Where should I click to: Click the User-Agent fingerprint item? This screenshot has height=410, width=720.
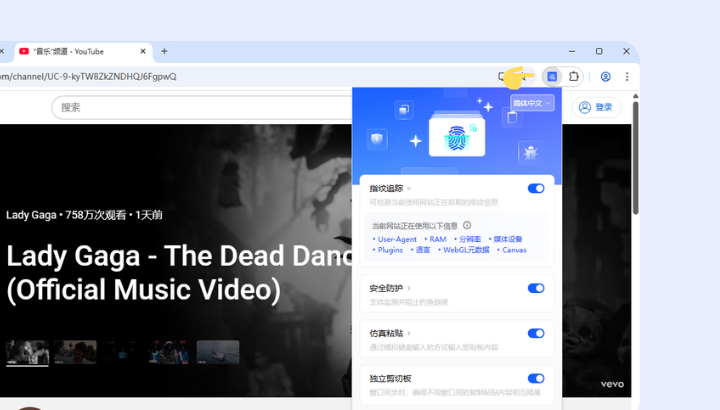click(x=397, y=239)
